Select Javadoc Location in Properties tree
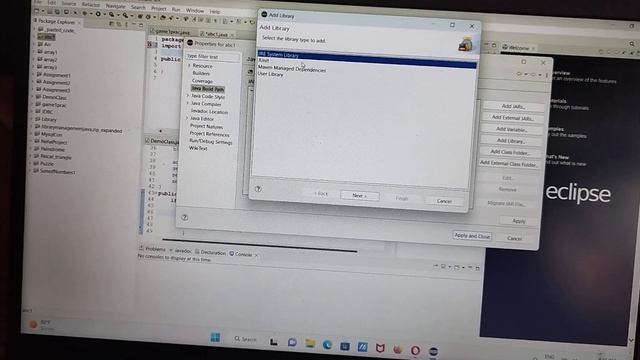The width and height of the screenshot is (640, 360). 209,111
